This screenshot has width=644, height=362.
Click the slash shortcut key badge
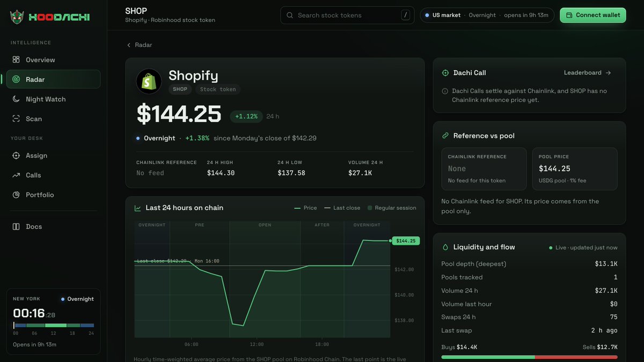pos(405,15)
